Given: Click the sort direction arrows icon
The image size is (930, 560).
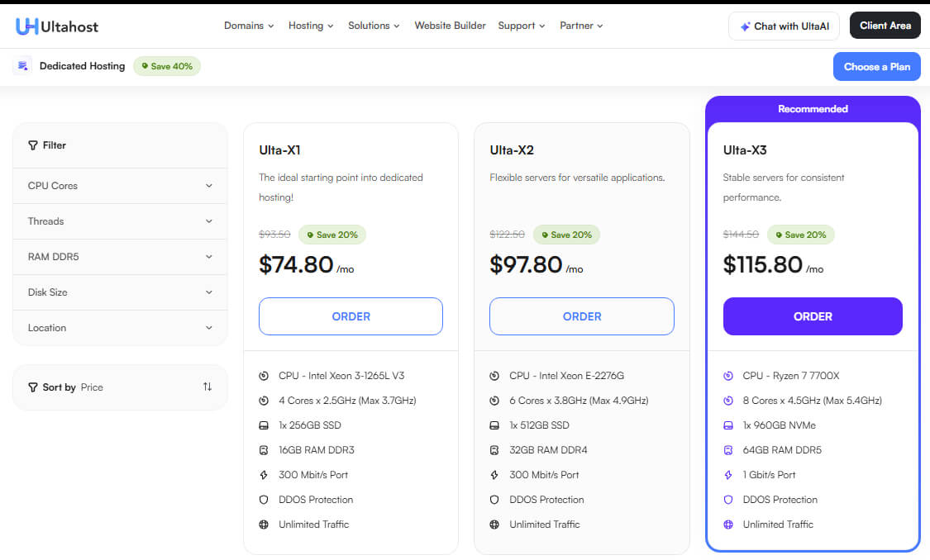Looking at the screenshot, I should click(207, 387).
